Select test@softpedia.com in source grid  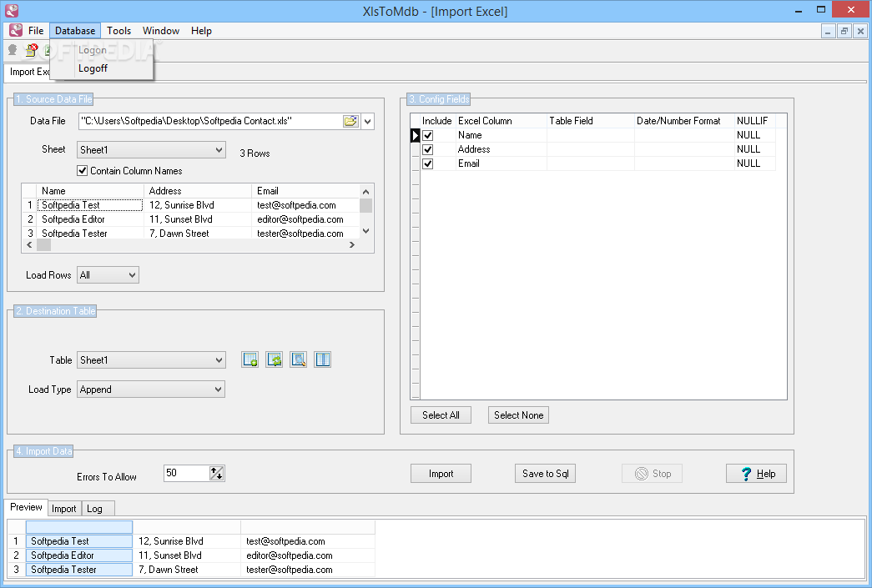[x=305, y=205]
